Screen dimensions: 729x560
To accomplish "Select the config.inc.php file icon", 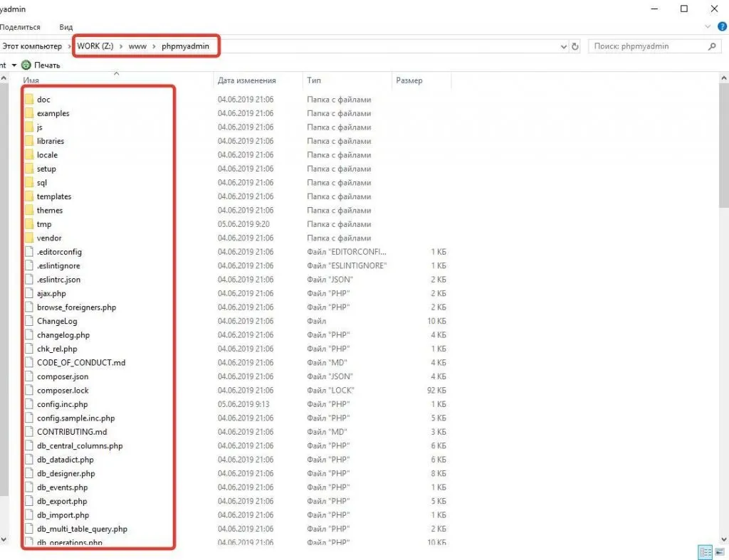I will pos(29,404).
